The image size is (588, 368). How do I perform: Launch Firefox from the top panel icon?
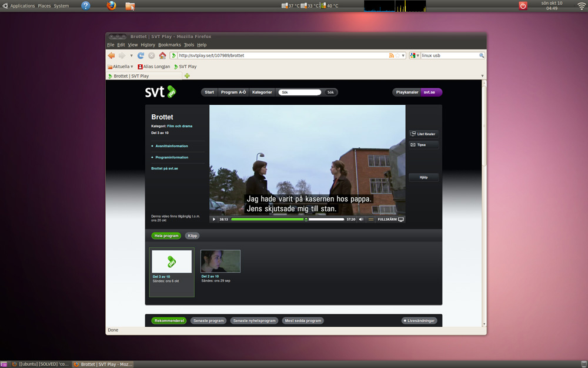pos(111,6)
